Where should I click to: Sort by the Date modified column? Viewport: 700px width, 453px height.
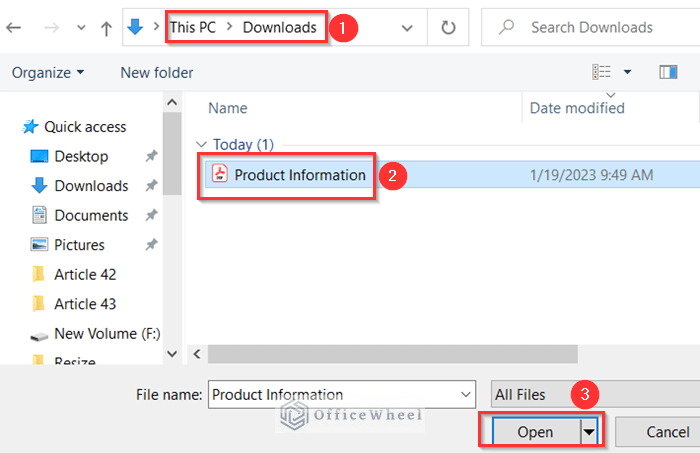tap(577, 108)
